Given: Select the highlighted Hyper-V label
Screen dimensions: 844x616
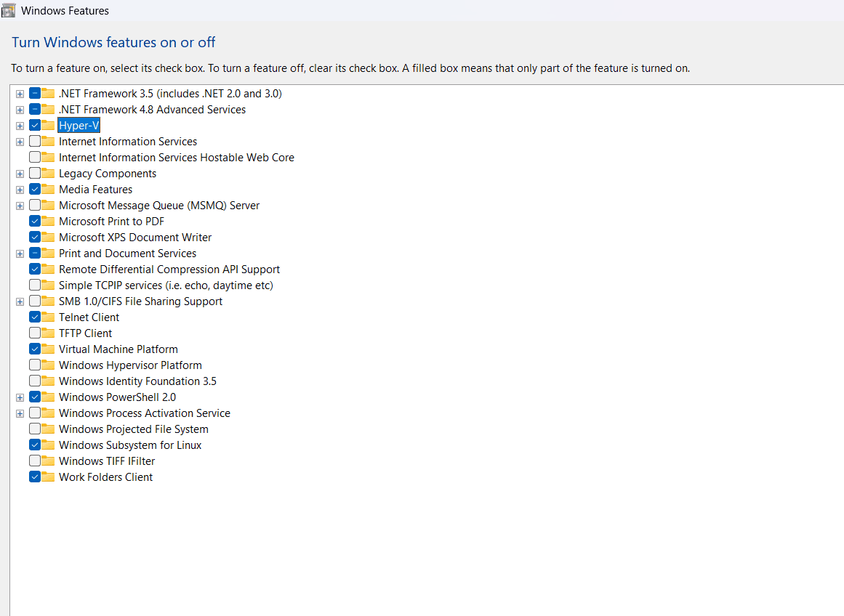Looking at the screenshot, I should click(79, 126).
